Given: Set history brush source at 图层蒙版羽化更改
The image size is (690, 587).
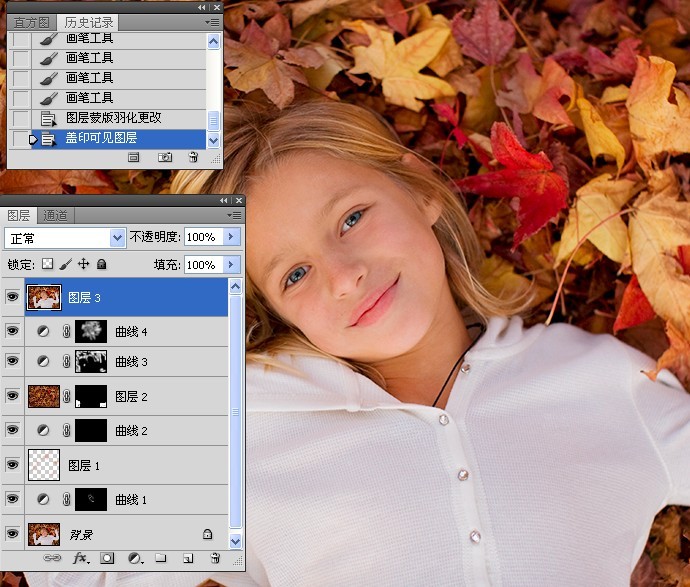Looking at the screenshot, I should tap(21, 118).
